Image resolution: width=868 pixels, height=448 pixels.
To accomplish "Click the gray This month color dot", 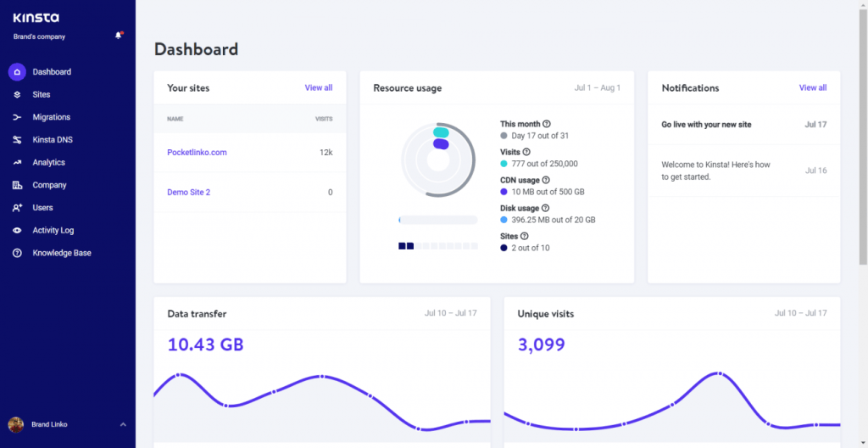I will [504, 136].
